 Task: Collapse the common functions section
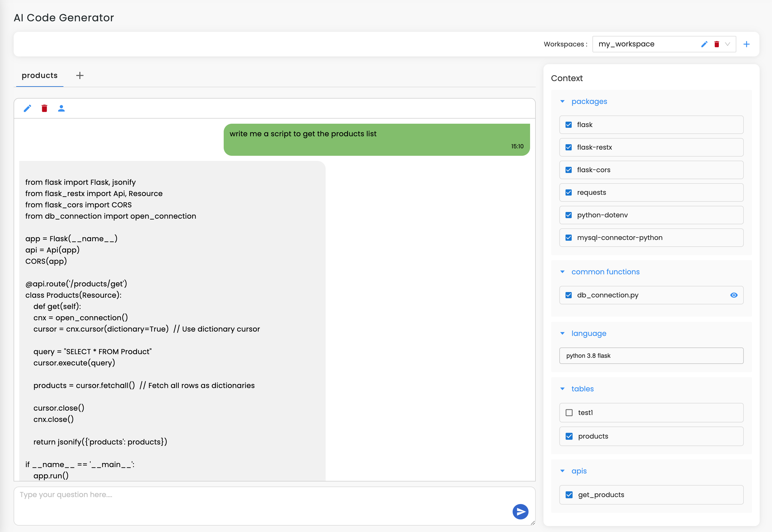[563, 272]
